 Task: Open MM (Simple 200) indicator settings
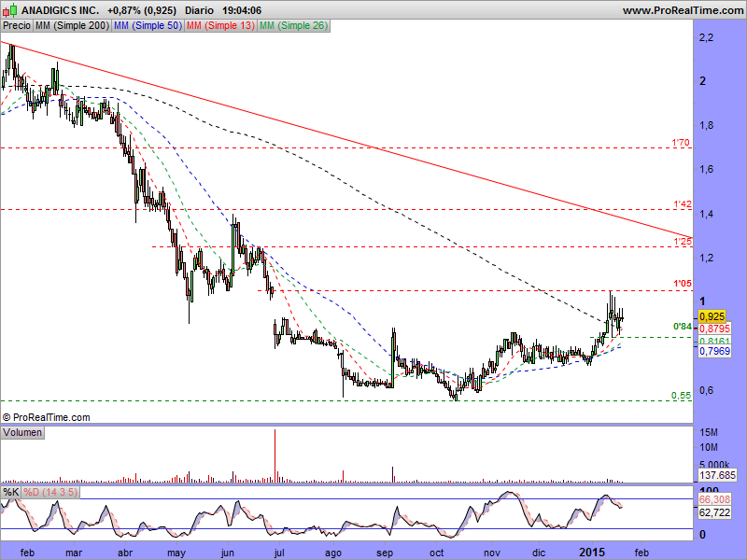pos(73,26)
